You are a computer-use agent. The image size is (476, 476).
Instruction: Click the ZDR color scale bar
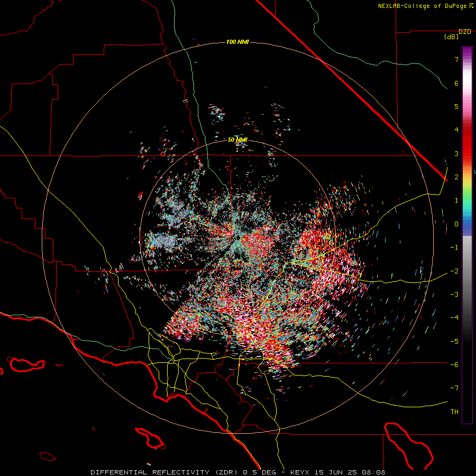(467, 235)
